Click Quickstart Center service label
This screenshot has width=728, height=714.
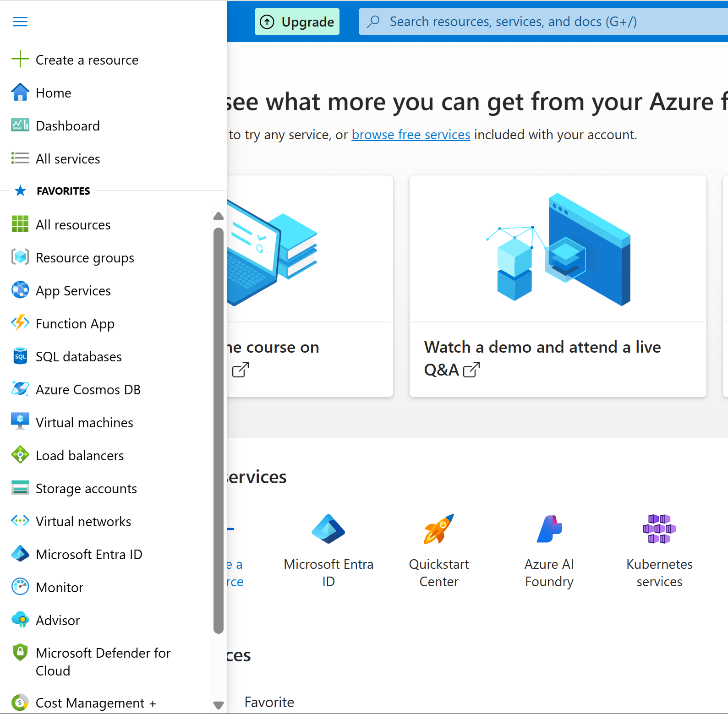tap(438, 573)
